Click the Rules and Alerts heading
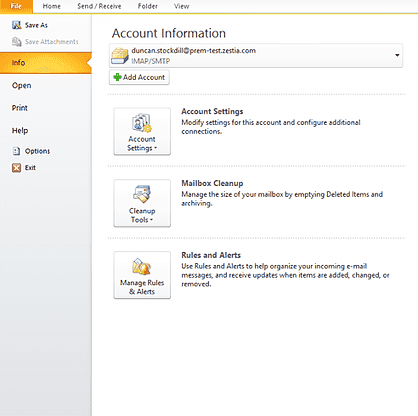This screenshot has width=418, height=416. coord(211,255)
